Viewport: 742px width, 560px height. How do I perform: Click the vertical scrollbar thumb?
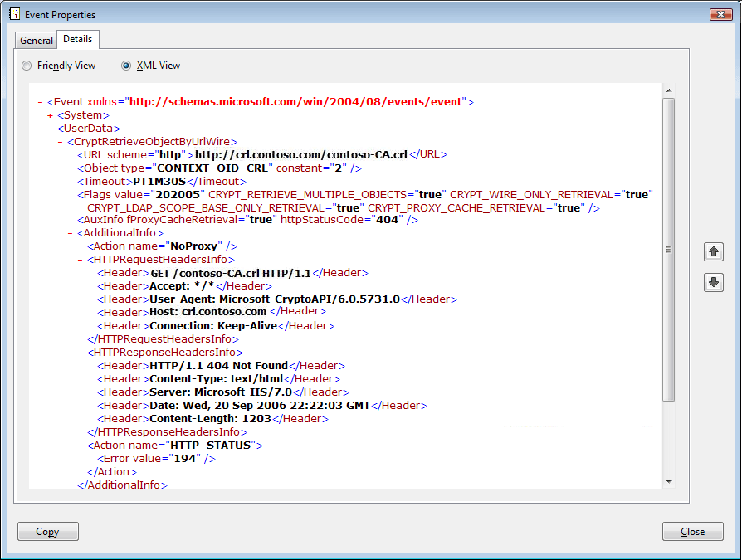(669, 249)
